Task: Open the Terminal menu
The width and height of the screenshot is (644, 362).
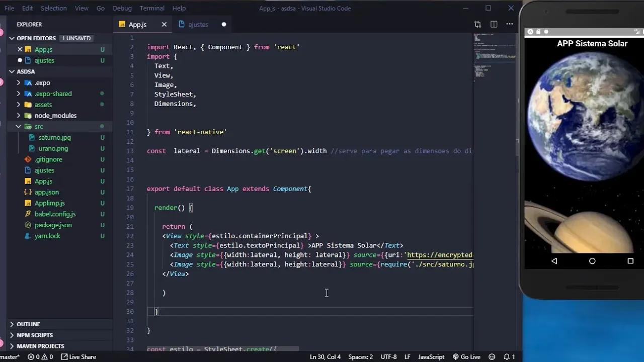Action: 151,8
